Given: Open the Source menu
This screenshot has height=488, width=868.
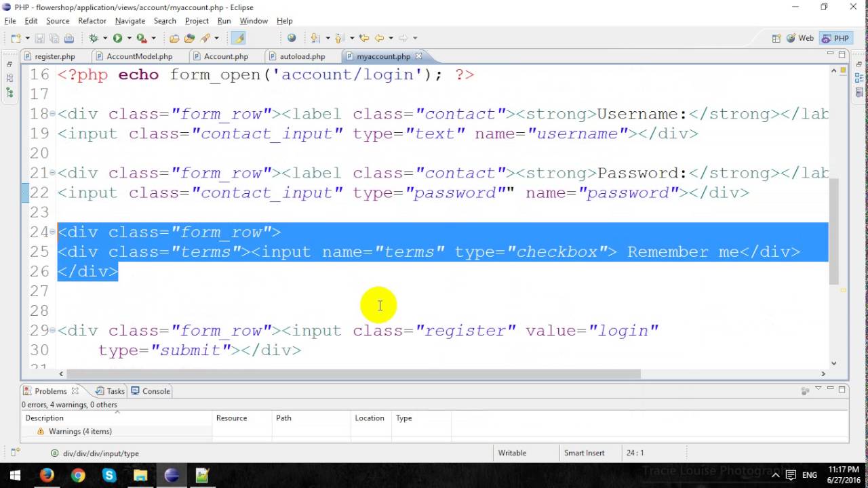Looking at the screenshot, I should (x=58, y=21).
